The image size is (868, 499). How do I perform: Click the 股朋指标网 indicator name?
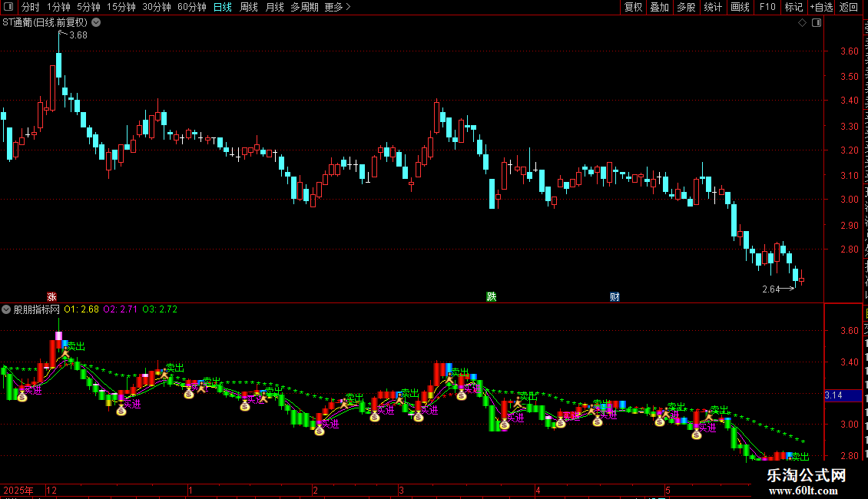pyautogui.click(x=37, y=310)
